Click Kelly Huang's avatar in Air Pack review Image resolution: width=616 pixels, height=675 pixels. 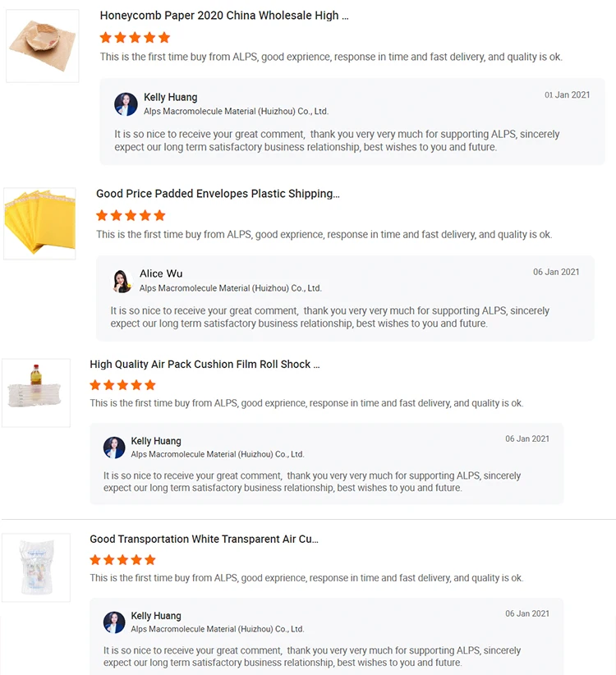114,448
